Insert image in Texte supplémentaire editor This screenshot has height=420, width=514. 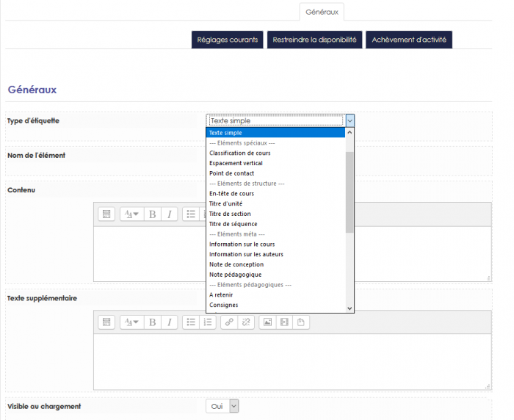point(267,322)
